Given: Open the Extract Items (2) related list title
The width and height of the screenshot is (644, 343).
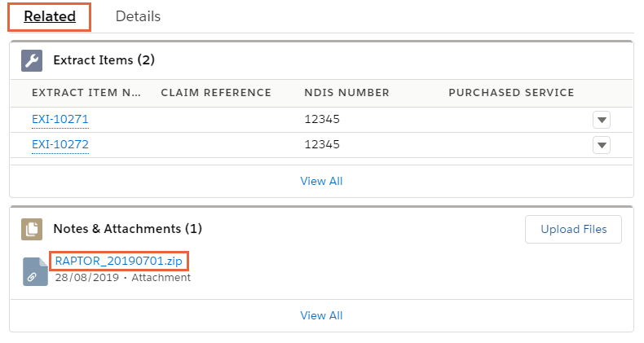Looking at the screenshot, I should click(x=104, y=60).
